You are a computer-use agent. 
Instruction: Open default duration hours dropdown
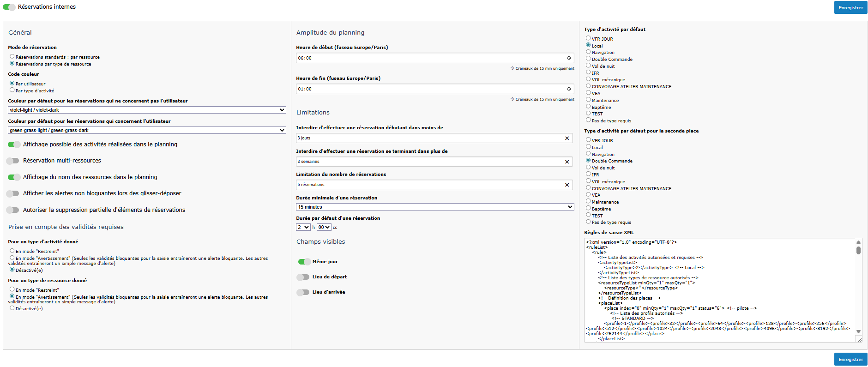point(303,228)
